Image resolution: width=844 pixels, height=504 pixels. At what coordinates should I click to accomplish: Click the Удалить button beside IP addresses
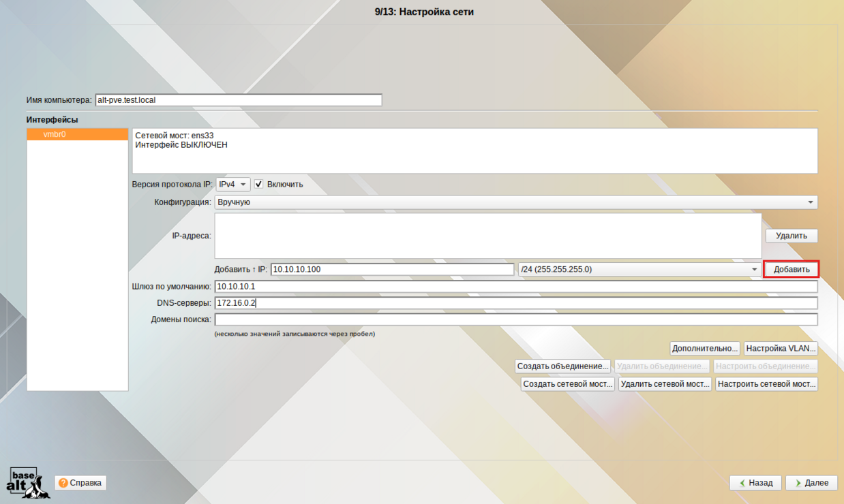pyautogui.click(x=791, y=236)
